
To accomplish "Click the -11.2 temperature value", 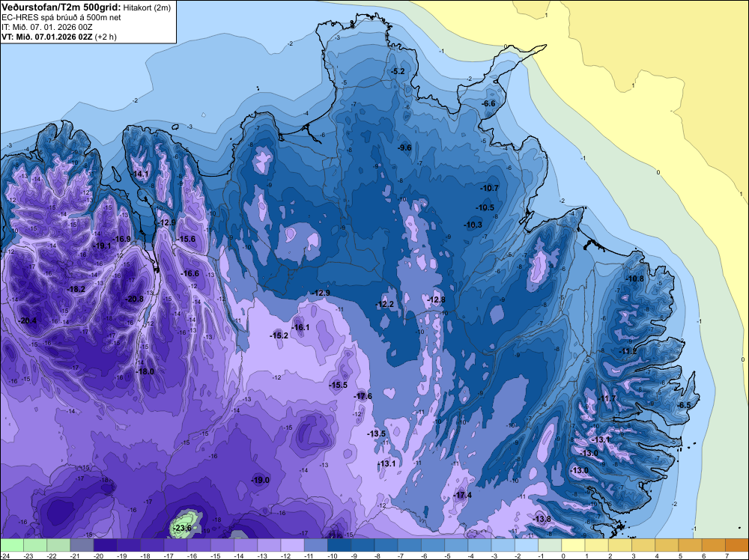I will pyautogui.click(x=628, y=351).
